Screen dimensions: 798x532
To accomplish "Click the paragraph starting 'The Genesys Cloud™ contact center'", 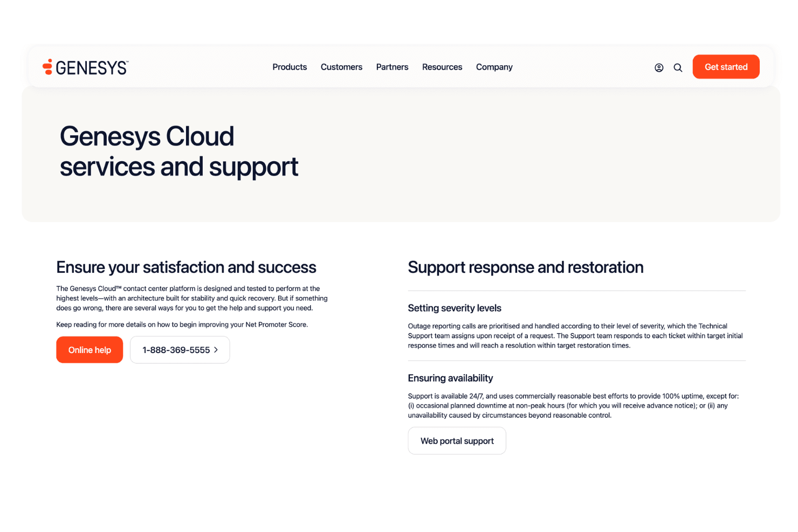I will point(192,298).
